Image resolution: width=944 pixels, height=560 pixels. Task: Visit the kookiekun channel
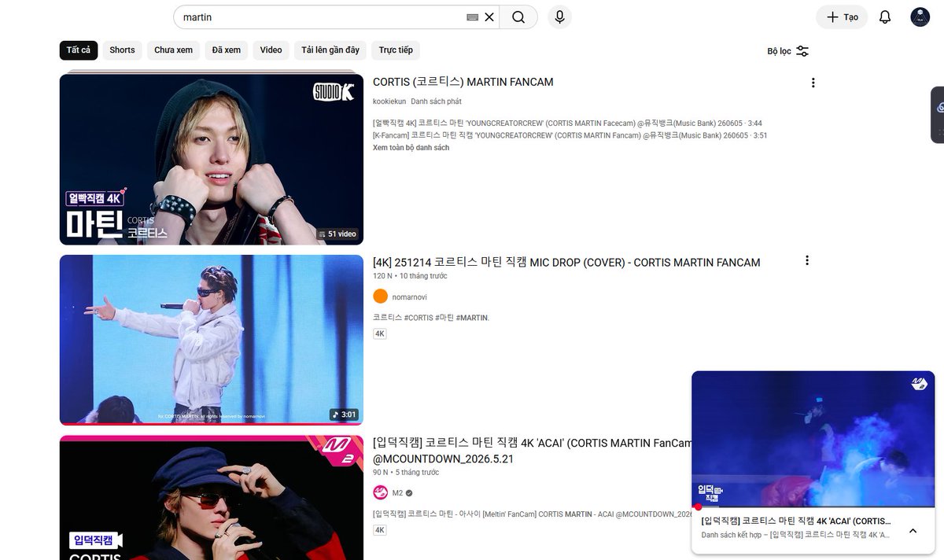coord(389,101)
